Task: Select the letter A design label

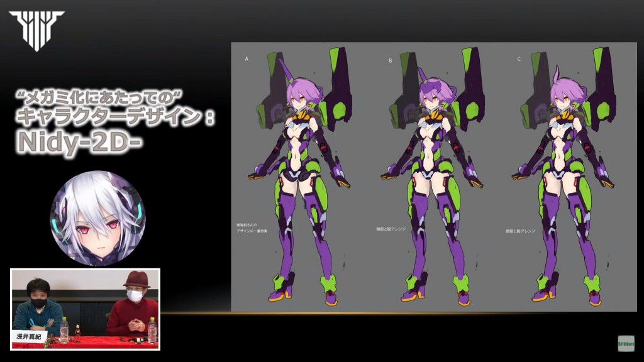Action: click(247, 58)
